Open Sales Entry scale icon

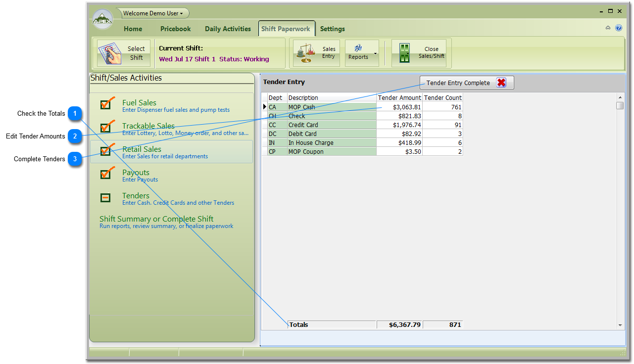coord(306,53)
